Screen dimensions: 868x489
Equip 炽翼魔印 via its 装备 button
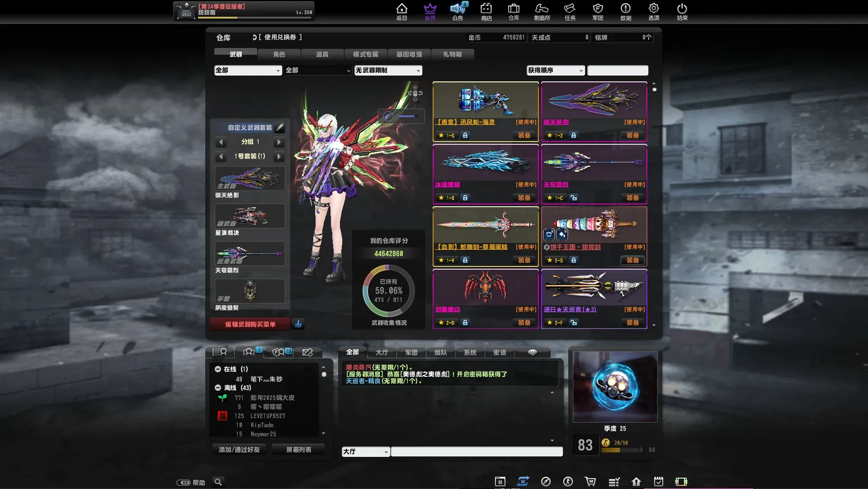point(524,323)
